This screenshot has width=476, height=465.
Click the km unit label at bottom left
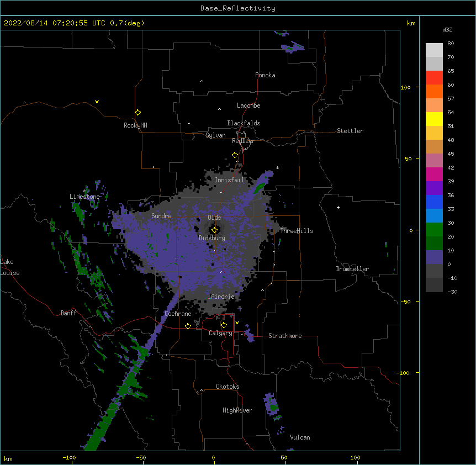click(8, 459)
